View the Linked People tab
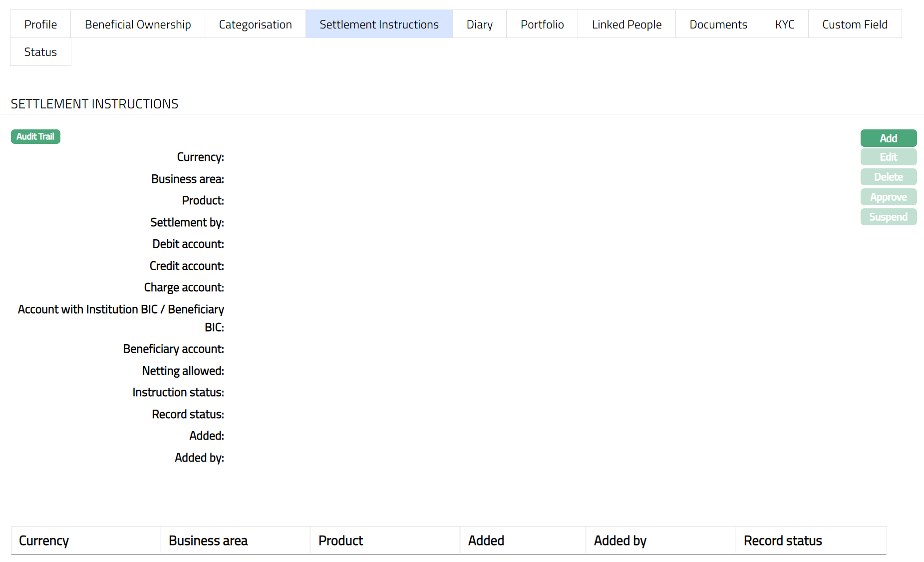The height and width of the screenshot is (562, 924). click(626, 24)
